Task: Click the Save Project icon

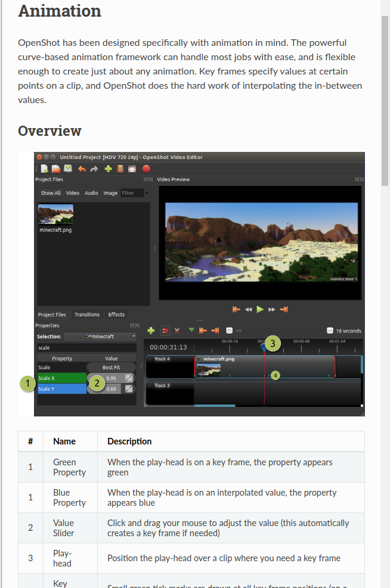Action: (68, 169)
